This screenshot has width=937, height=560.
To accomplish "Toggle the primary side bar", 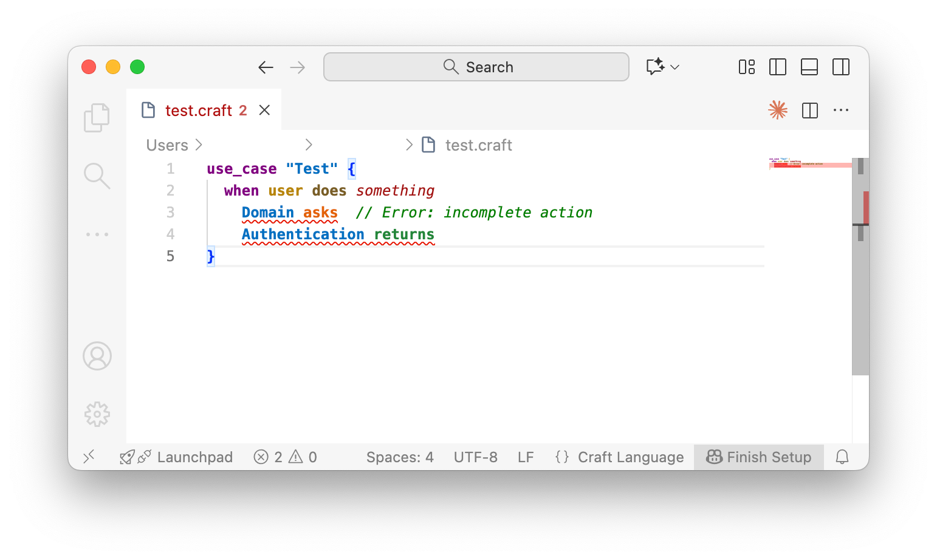I will click(x=778, y=67).
